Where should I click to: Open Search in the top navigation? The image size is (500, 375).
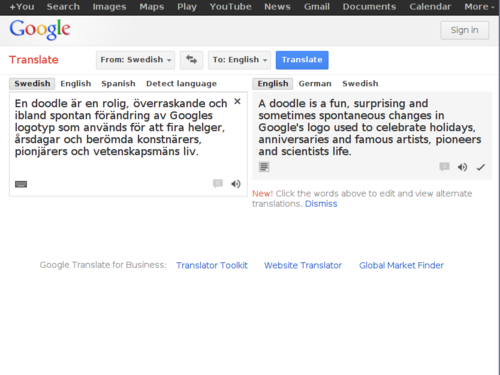pyautogui.click(x=63, y=7)
